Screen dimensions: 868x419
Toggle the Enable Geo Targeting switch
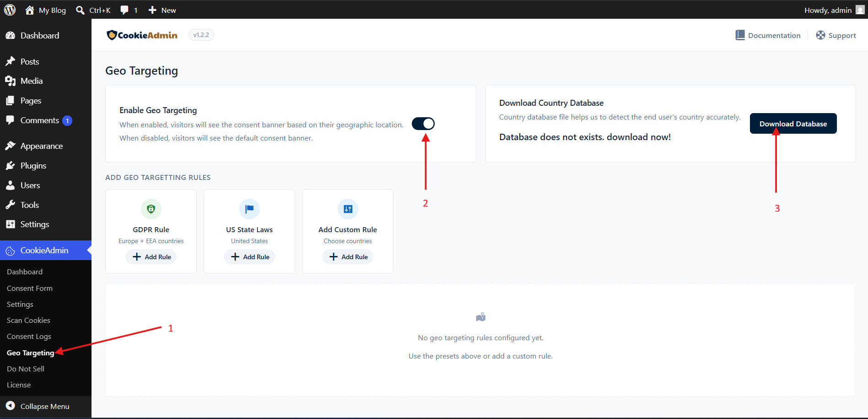pyautogui.click(x=423, y=124)
